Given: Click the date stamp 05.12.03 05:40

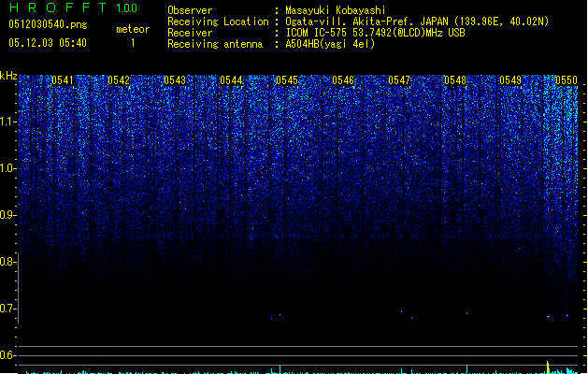Looking at the screenshot, I should (x=48, y=43).
